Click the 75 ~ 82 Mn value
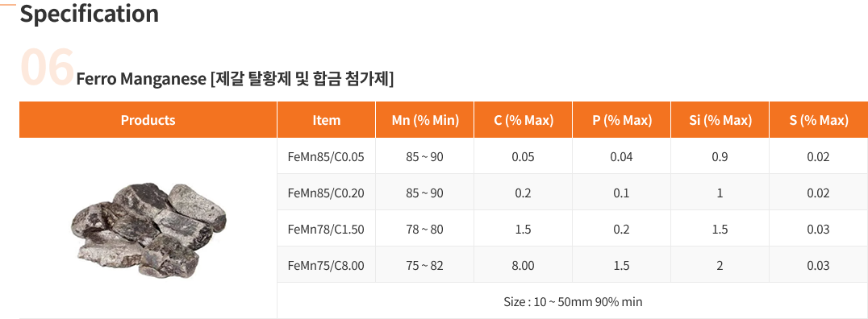The height and width of the screenshot is (319, 868). (x=424, y=265)
